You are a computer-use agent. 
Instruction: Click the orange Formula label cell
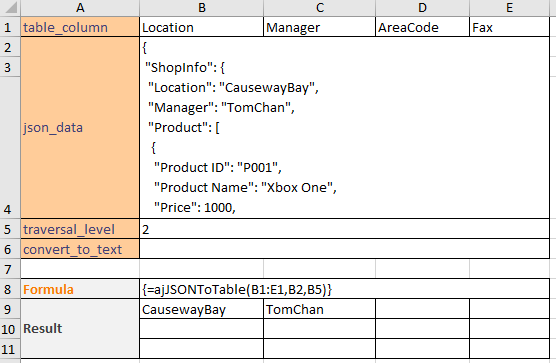click(80, 289)
